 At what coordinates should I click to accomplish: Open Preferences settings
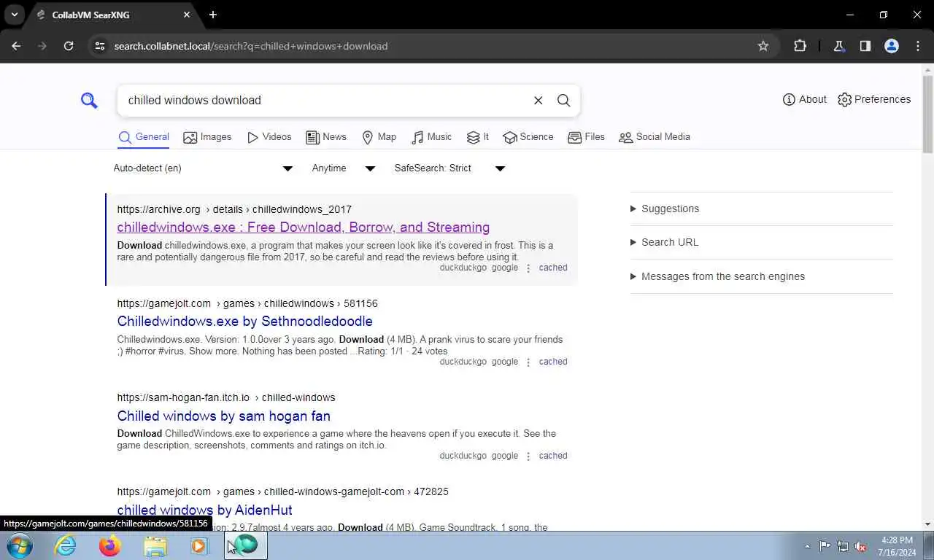[x=874, y=99]
